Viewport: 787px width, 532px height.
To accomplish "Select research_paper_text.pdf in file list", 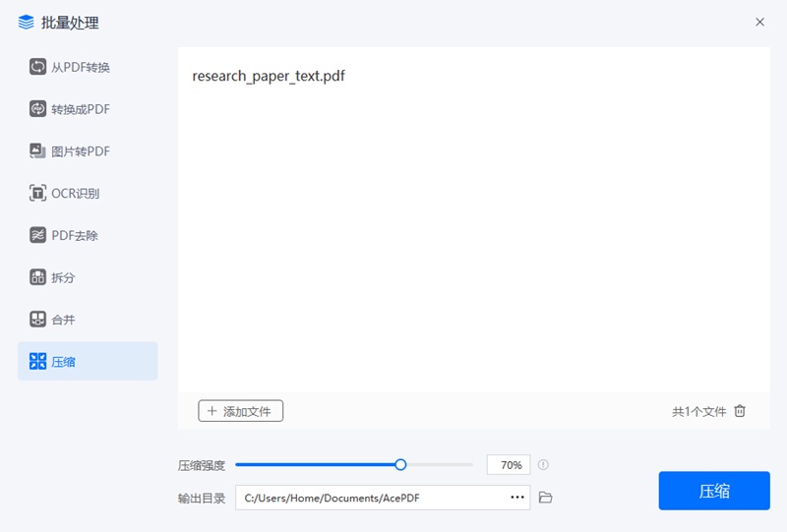I will [x=269, y=77].
